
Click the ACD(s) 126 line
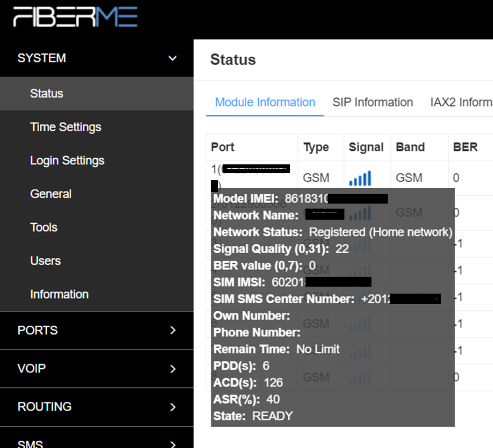248,382
